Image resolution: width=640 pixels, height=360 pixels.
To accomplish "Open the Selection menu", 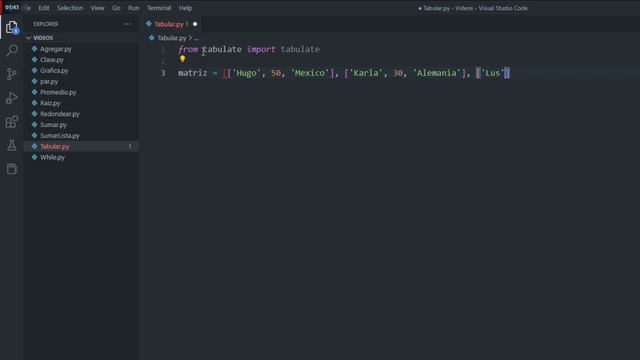I will [x=70, y=8].
